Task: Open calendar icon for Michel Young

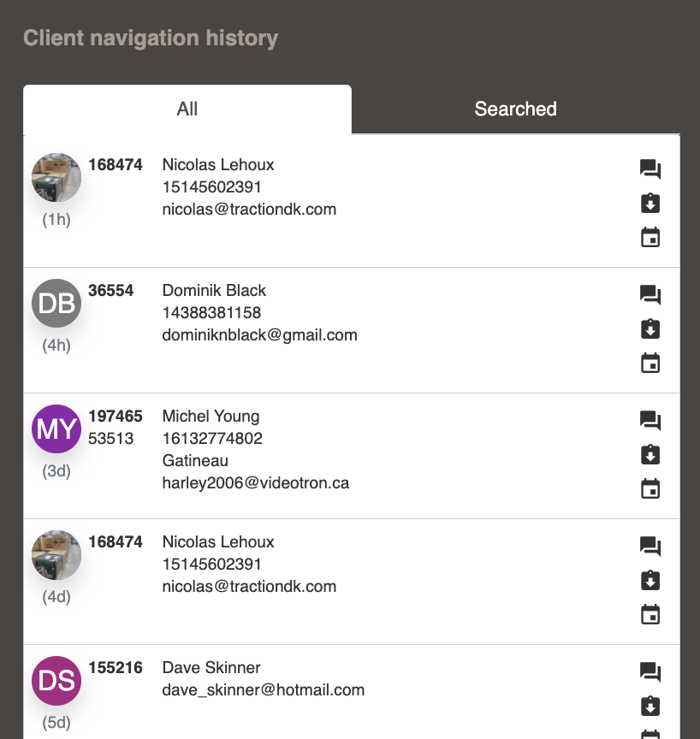Action: [650, 488]
